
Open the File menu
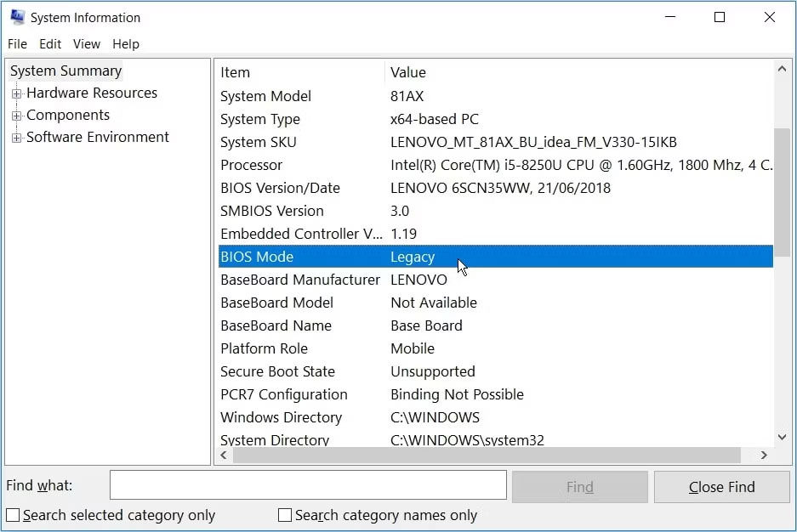(17, 44)
